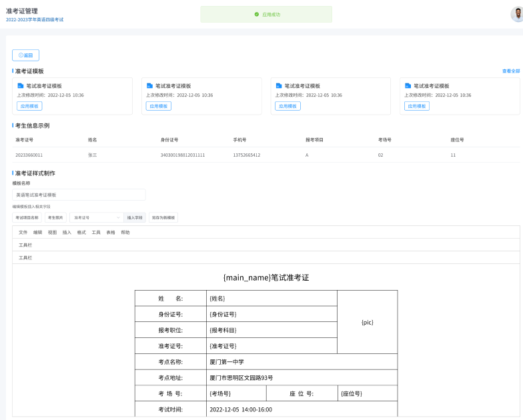Click the 返回 back button
The width and height of the screenshot is (523, 420).
(x=25, y=55)
